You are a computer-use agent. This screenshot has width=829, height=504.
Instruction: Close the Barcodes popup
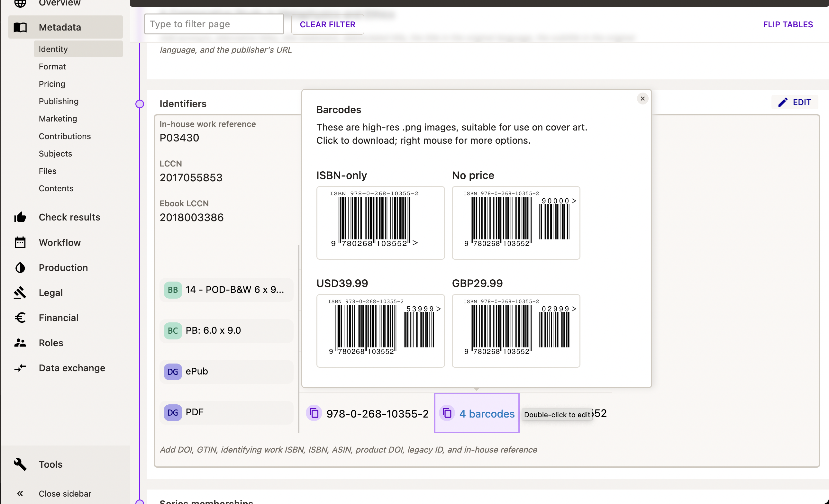tap(642, 98)
